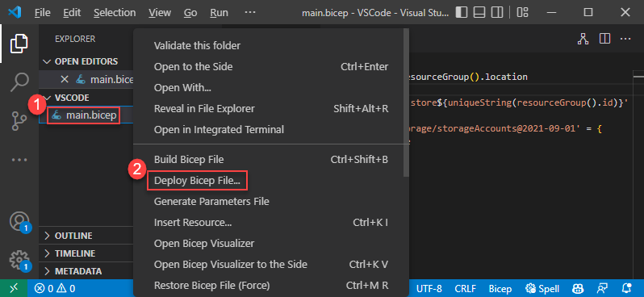The height and width of the screenshot is (297, 644).
Task: Open Source Control view in activity bar
Action: pyautogui.click(x=19, y=121)
